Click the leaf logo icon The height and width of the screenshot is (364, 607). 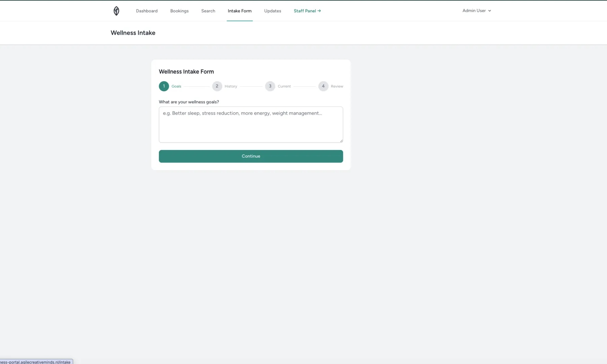(116, 10)
